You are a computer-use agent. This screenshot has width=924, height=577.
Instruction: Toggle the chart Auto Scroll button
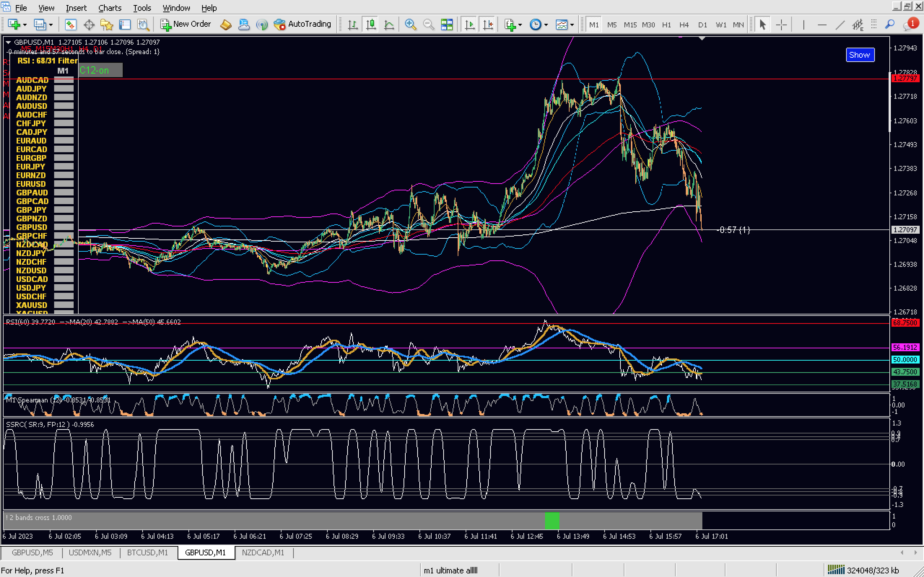(x=470, y=25)
